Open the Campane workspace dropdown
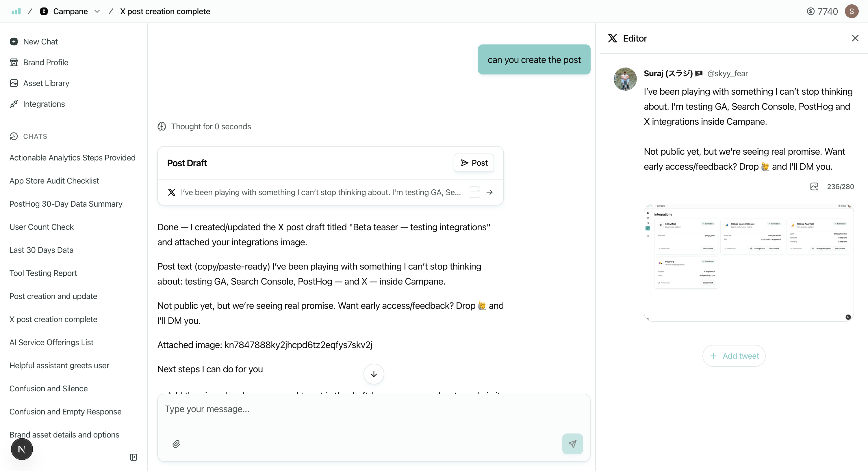The height and width of the screenshot is (471, 868). click(97, 11)
